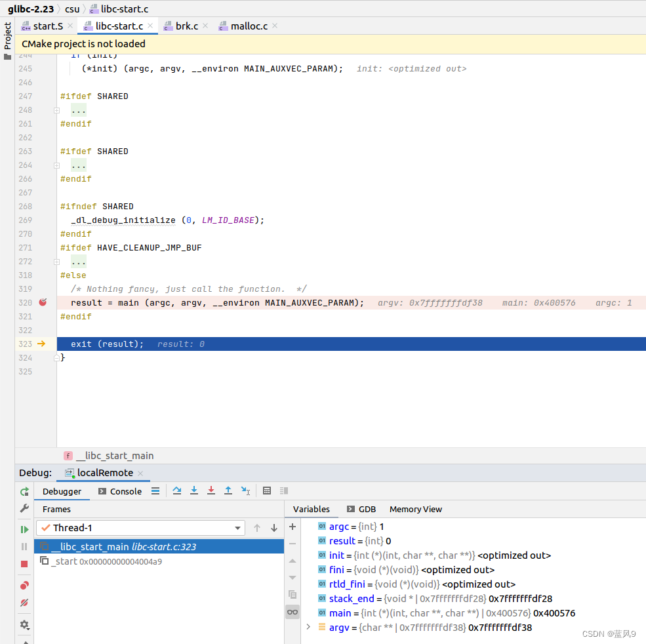646x644 pixels.
Task: Step into the function
Action: (x=194, y=491)
